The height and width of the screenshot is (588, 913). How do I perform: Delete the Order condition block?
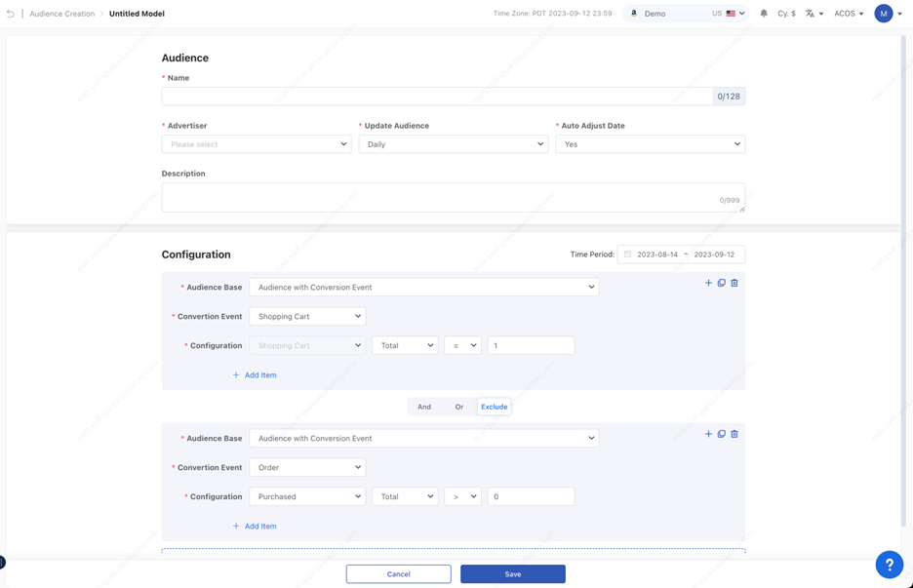coord(734,434)
